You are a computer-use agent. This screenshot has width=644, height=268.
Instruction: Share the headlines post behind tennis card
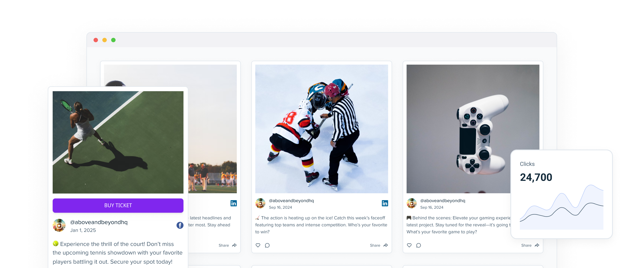(228, 245)
